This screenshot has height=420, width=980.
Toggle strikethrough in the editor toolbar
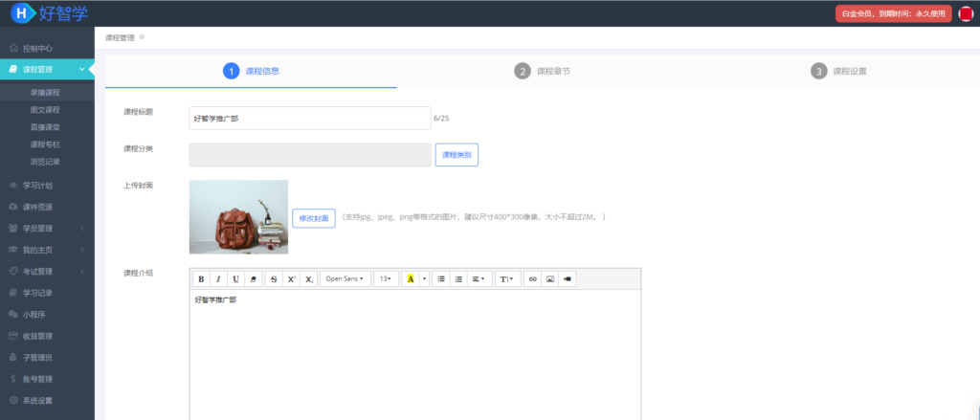[274, 278]
